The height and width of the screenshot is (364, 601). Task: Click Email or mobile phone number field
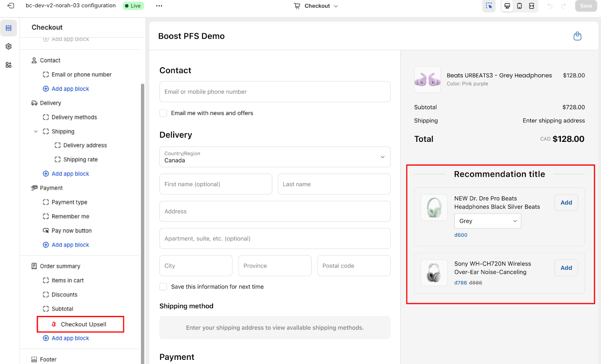pos(275,92)
